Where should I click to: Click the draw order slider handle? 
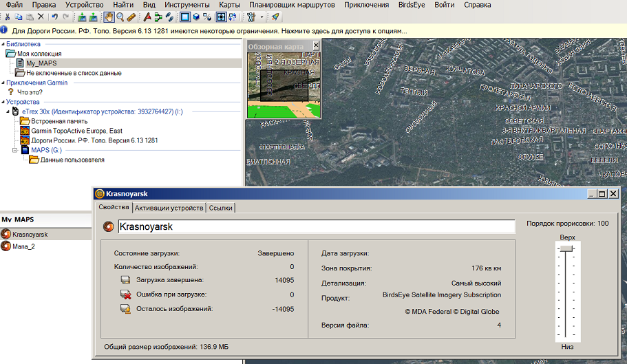567,249
